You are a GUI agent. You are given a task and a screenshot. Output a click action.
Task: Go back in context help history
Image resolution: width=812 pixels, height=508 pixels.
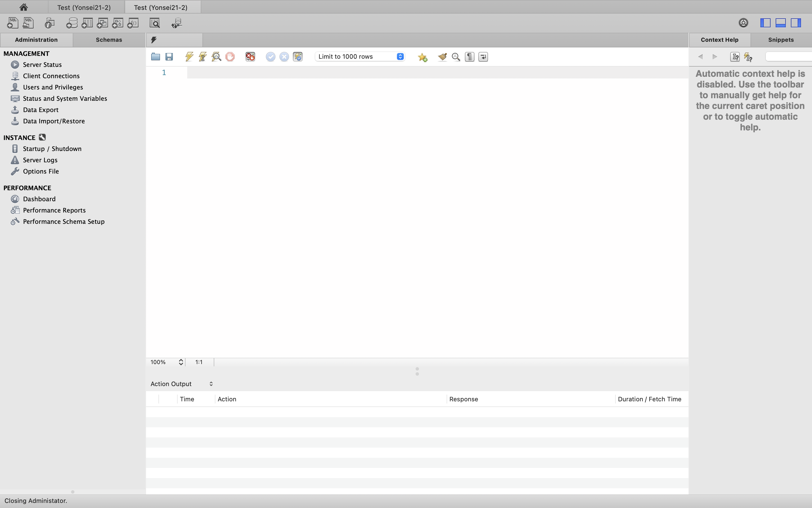pyautogui.click(x=701, y=56)
